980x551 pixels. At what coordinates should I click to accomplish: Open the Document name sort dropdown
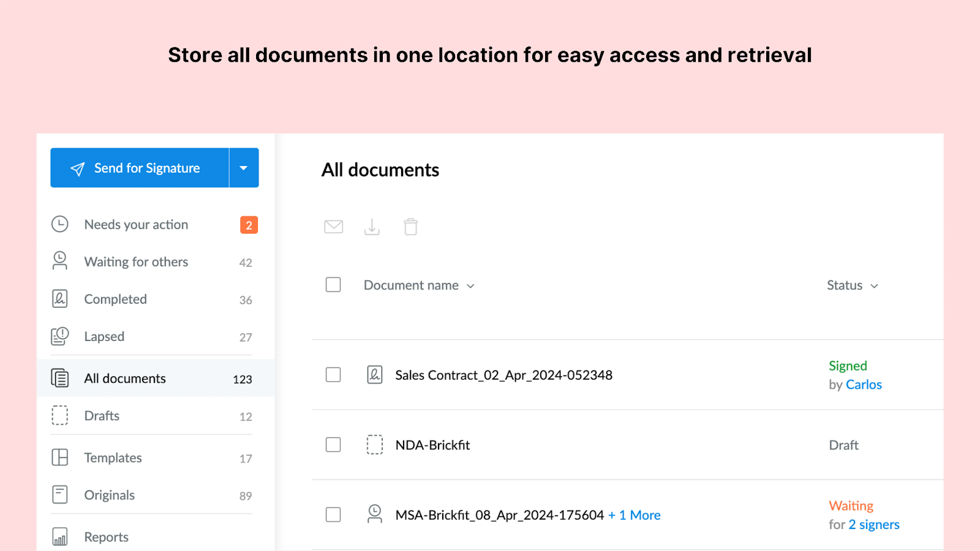coord(470,285)
